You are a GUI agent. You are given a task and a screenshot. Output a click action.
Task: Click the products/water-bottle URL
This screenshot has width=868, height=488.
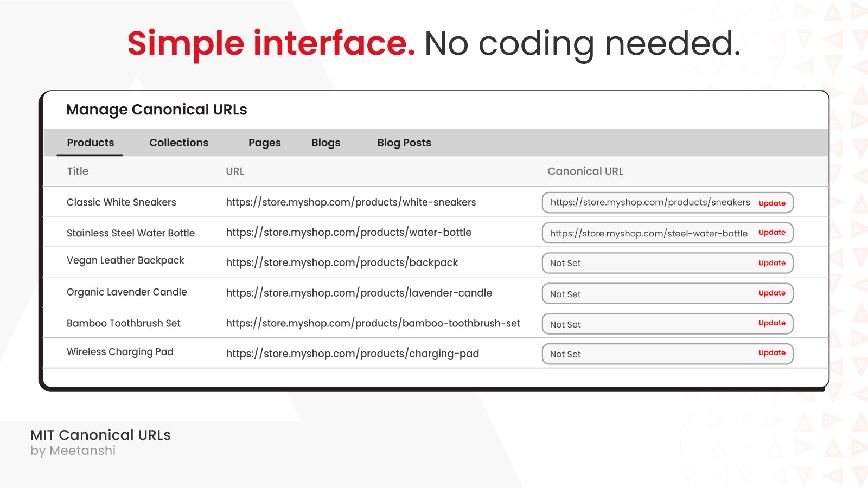pos(349,233)
